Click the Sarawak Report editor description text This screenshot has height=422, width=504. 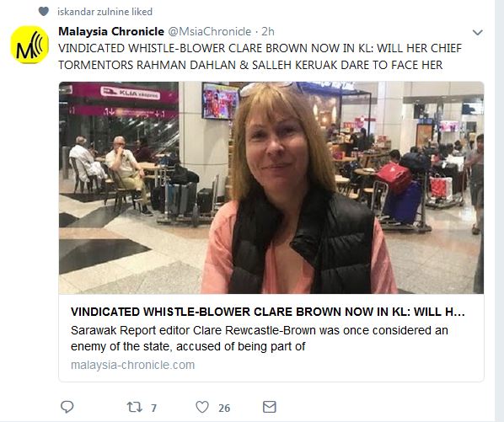coord(260,339)
